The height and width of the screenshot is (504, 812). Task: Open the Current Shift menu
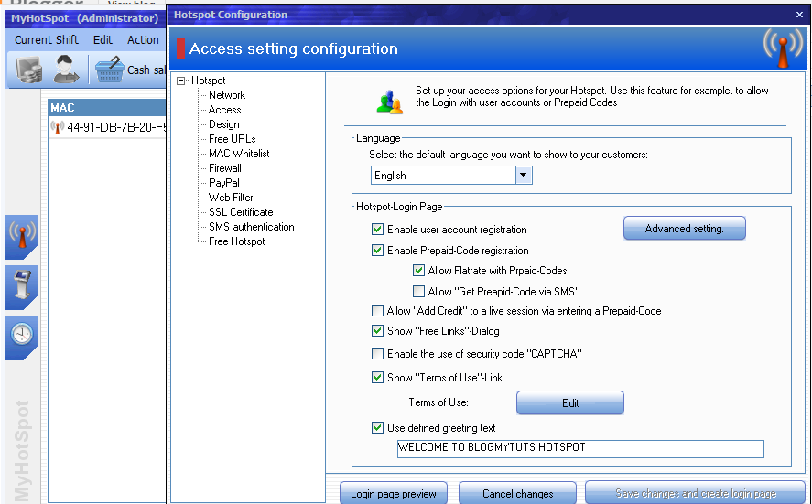[47, 40]
